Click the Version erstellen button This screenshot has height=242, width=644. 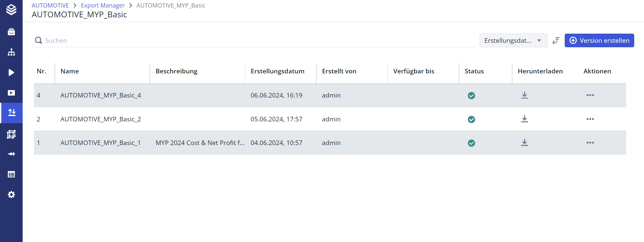point(599,40)
